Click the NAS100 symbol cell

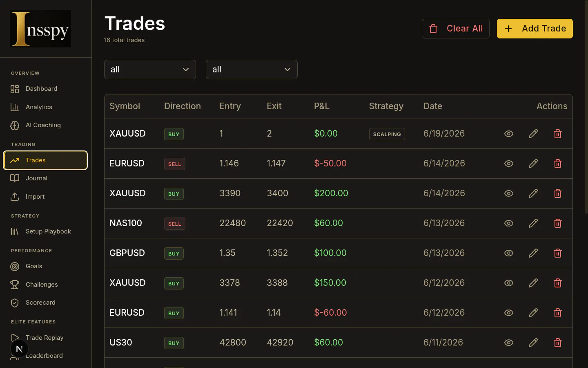pos(126,223)
